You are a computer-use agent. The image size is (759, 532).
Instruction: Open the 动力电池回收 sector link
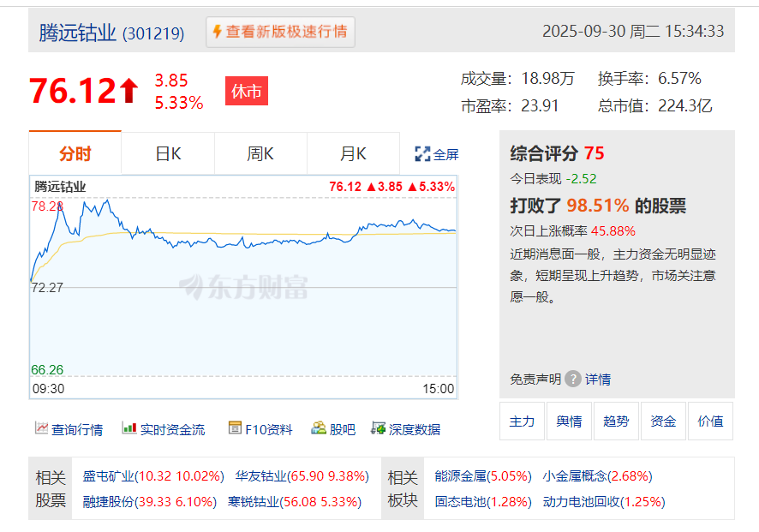click(604, 501)
